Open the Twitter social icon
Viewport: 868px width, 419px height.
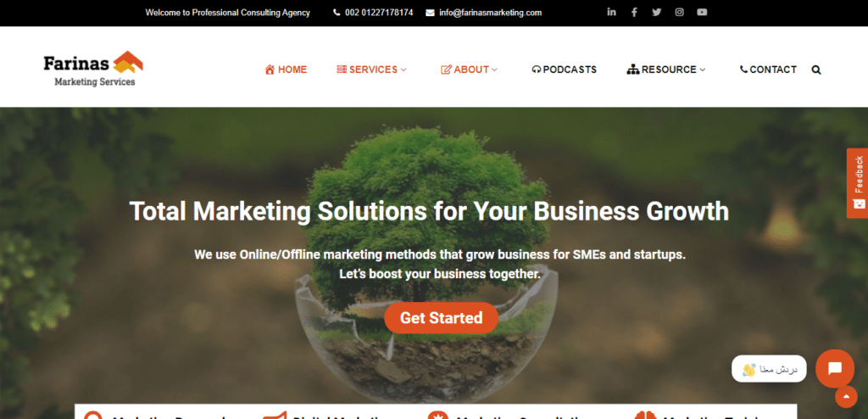(657, 12)
